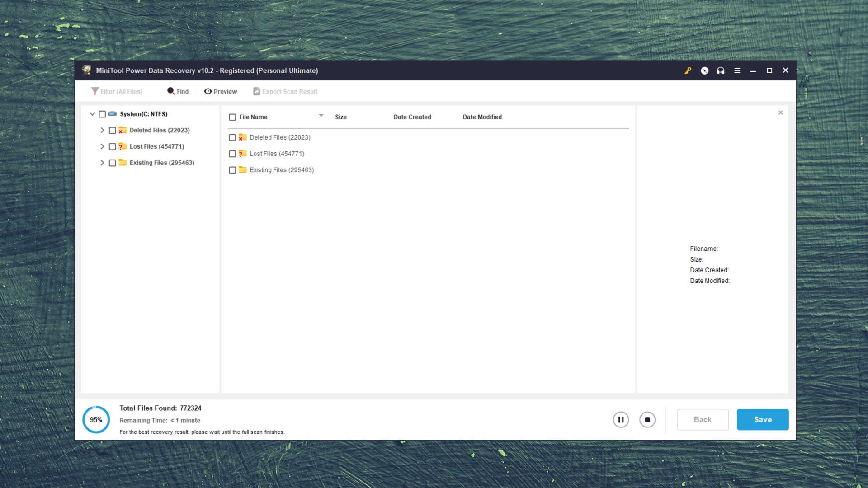
Task: Click Remaining Time < 1 minute text
Action: point(160,421)
